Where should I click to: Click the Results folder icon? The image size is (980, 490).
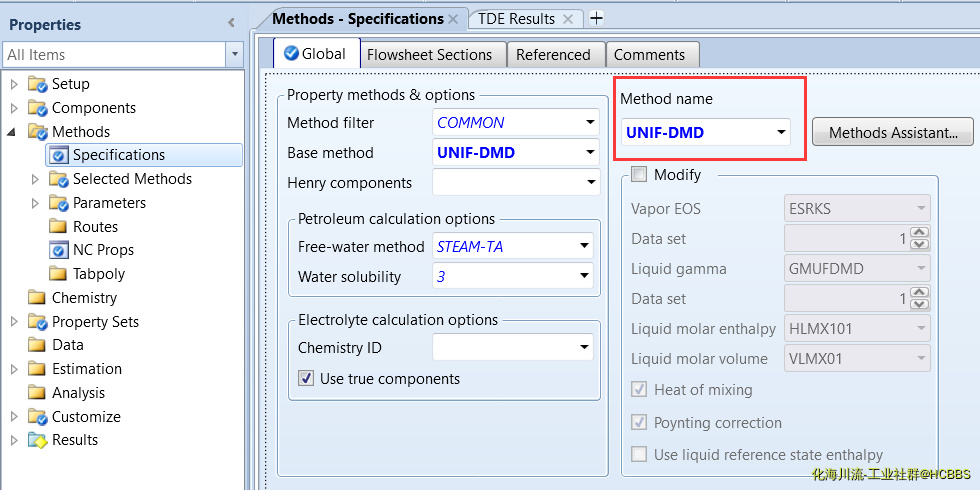tap(38, 440)
